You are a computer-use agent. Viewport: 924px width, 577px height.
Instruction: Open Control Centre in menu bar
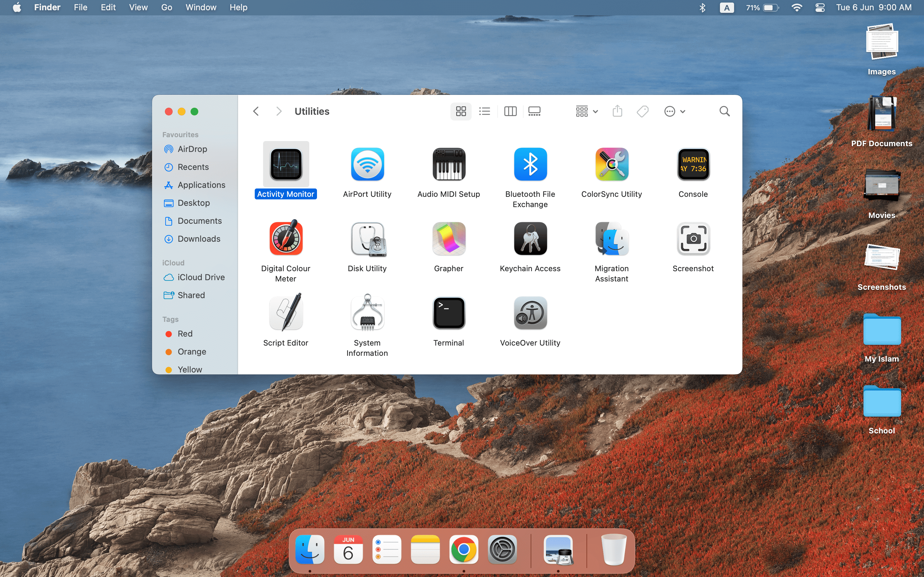[820, 8]
